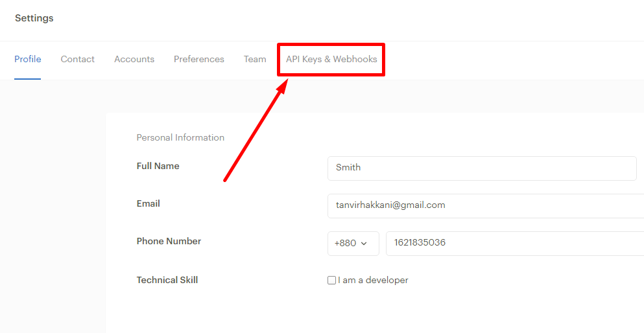
Task: Expand the +880 country code dropdown
Action: pos(353,243)
